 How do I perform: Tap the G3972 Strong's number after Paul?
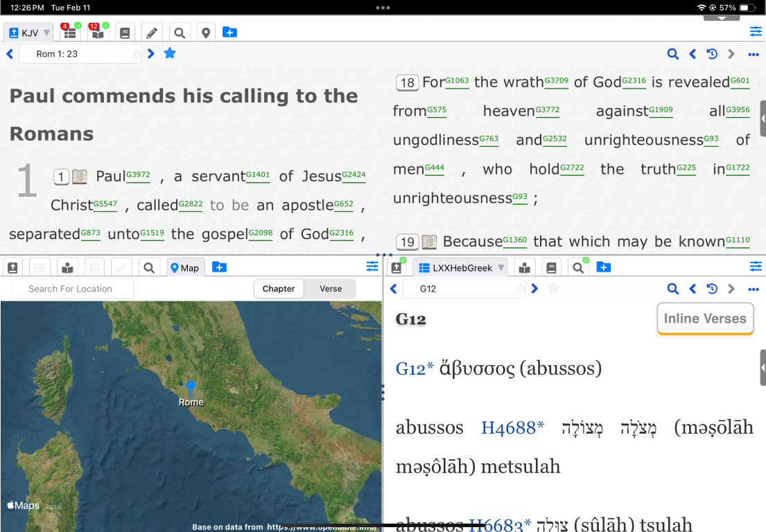pos(139,175)
